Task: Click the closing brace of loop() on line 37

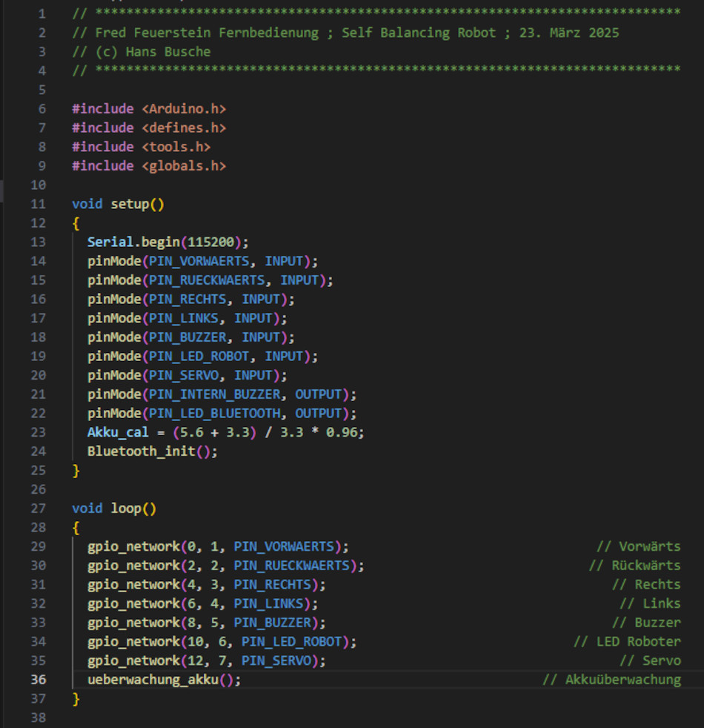Action: (76, 699)
